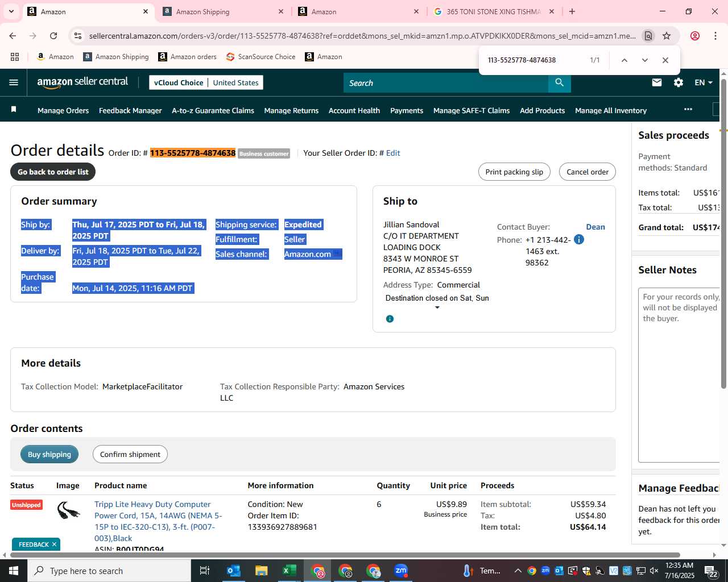Open Feedback Manager menu item

pyautogui.click(x=130, y=110)
